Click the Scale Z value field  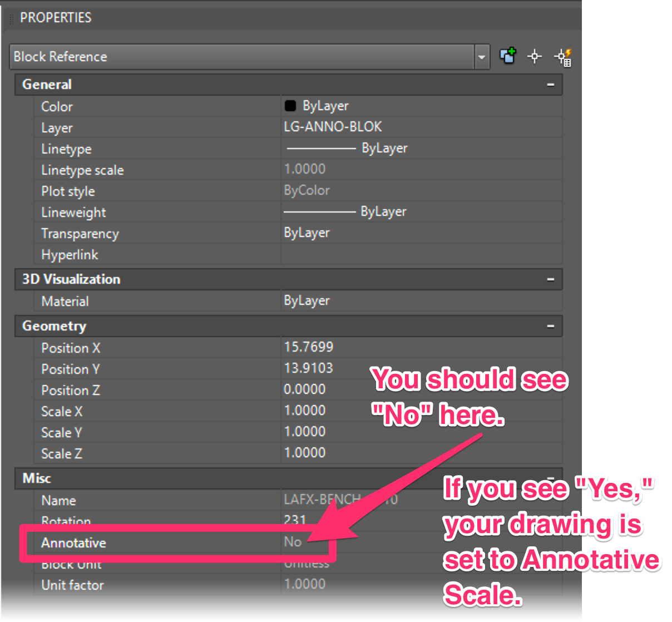(x=421, y=453)
